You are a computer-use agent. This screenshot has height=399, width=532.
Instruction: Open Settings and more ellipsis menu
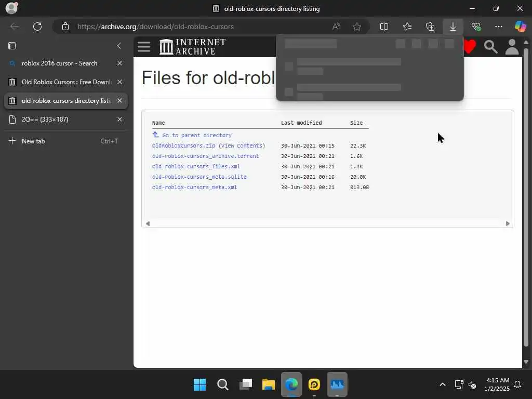coord(498,26)
